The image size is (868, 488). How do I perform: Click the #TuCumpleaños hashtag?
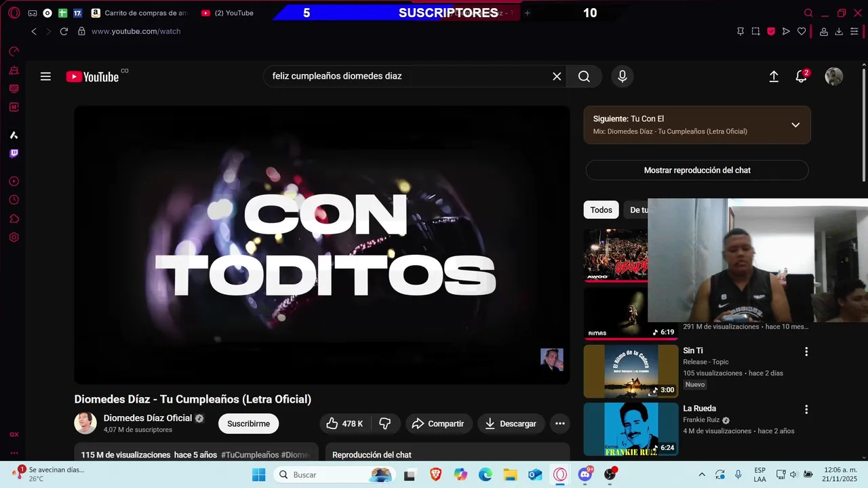point(250,455)
